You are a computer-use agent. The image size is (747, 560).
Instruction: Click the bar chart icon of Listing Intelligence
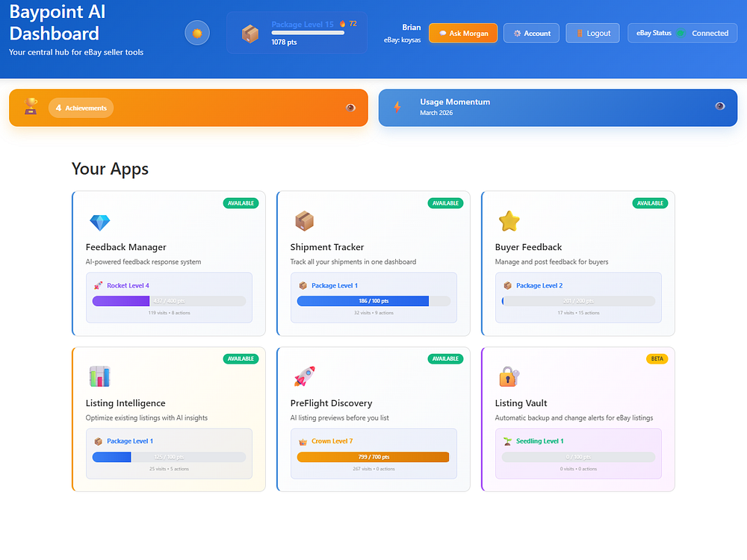[99, 376]
